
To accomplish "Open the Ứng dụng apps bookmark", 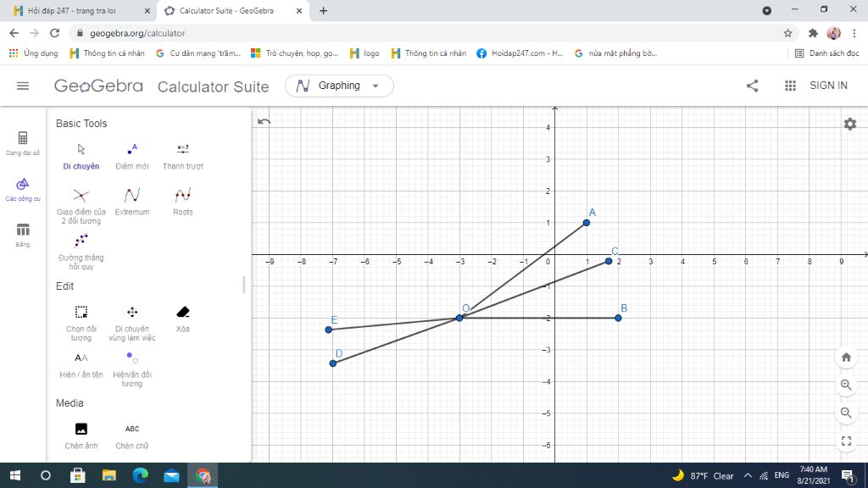I will click(x=34, y=53).
